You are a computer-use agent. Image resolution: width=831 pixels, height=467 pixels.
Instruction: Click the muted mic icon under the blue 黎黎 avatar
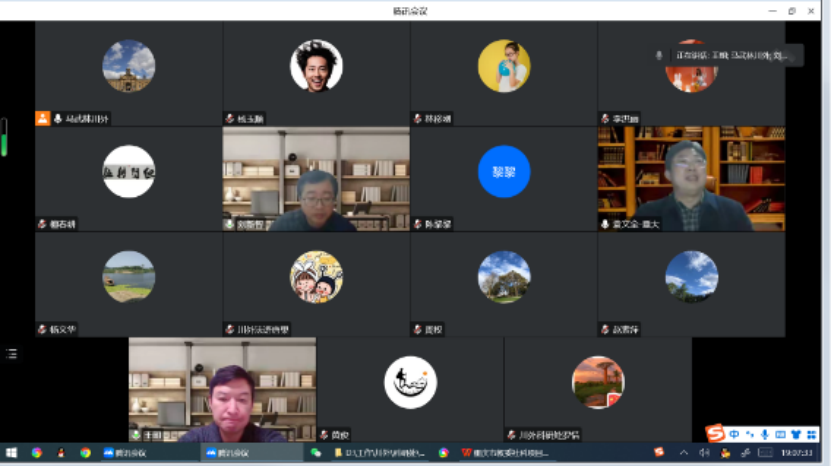click(x=419, y=224)
